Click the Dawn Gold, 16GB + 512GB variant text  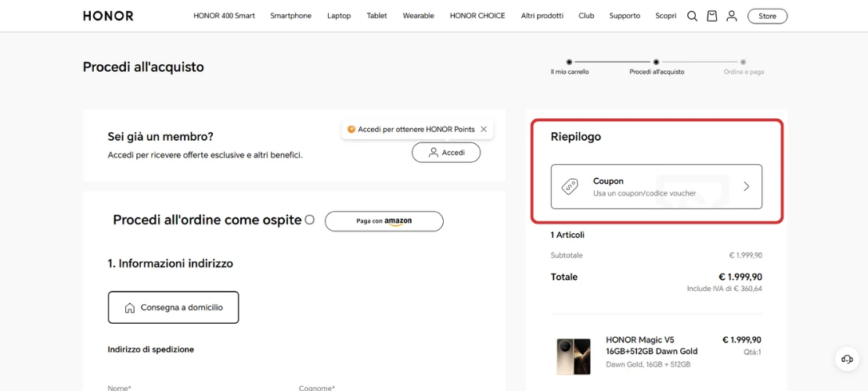[x=648, y=364]
